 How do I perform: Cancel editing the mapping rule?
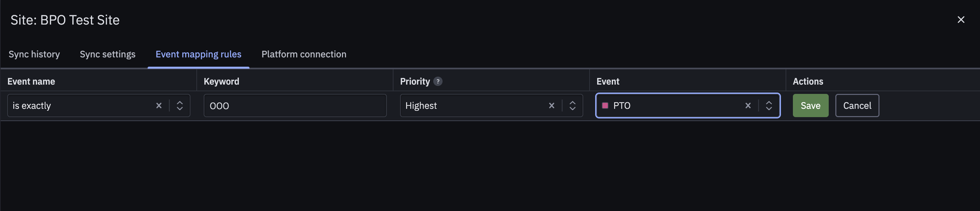pyautogui.click(x=857, y=106)
